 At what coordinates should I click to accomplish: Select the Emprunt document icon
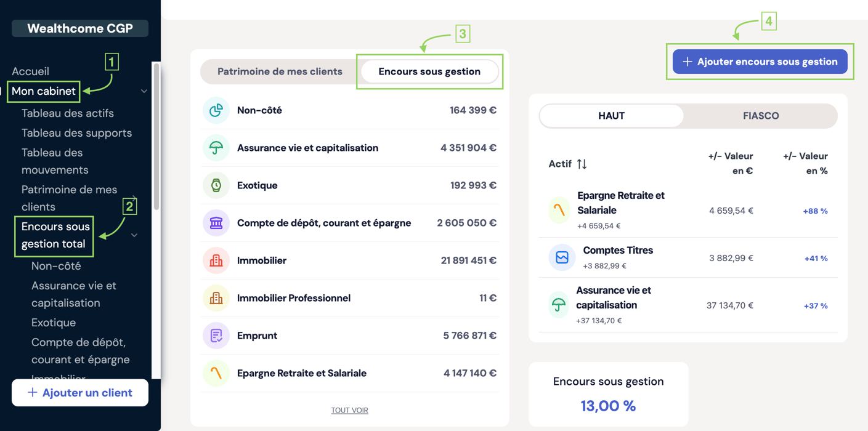pyautogui.click(x=217, y=335)
